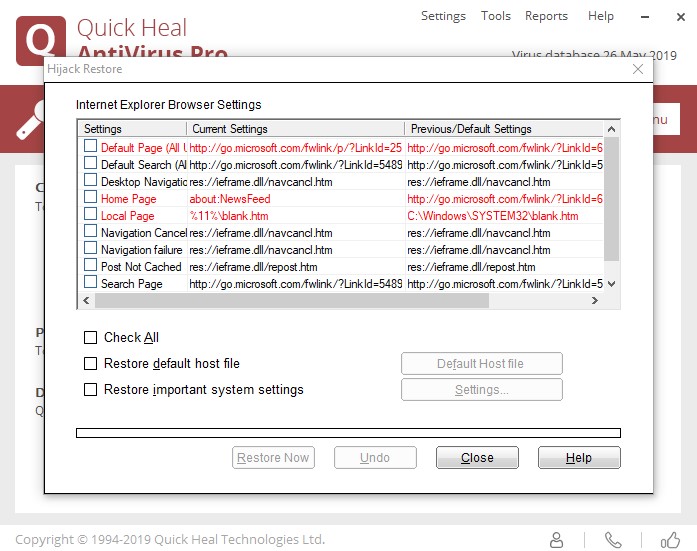
Task: Click the dialog Help button
Action: click(579, 458)
